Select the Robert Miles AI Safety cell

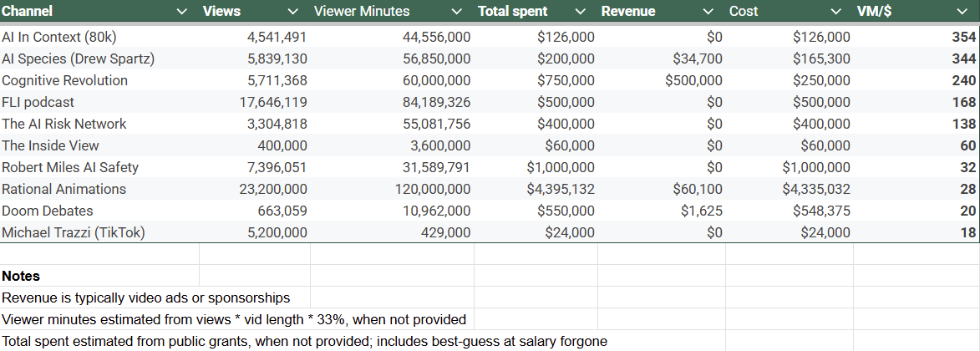(70, 167)
